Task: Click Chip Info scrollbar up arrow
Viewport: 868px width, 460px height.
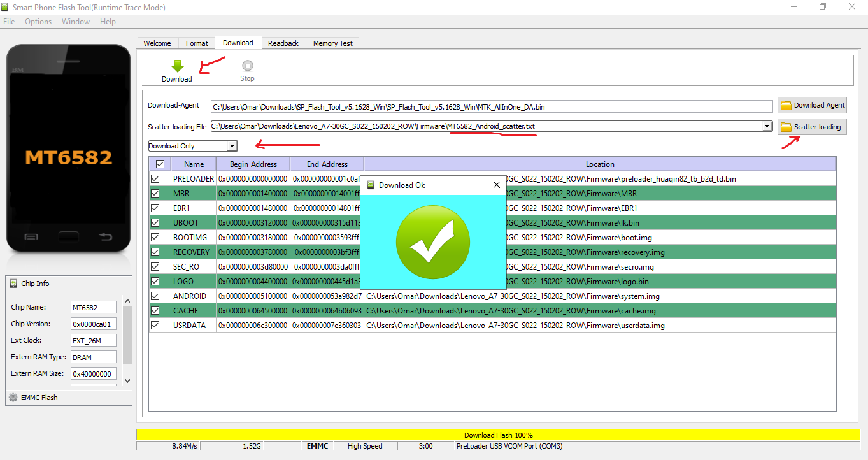Action: point(127,301)
